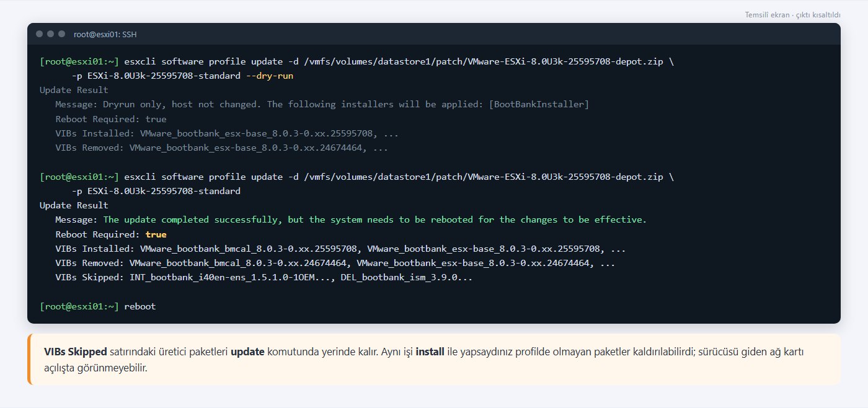The width and height of the screenshot is (868, 408).
Task: Click "açılışta görünmeyebilir." at the note's end
Action: [96, 368]
